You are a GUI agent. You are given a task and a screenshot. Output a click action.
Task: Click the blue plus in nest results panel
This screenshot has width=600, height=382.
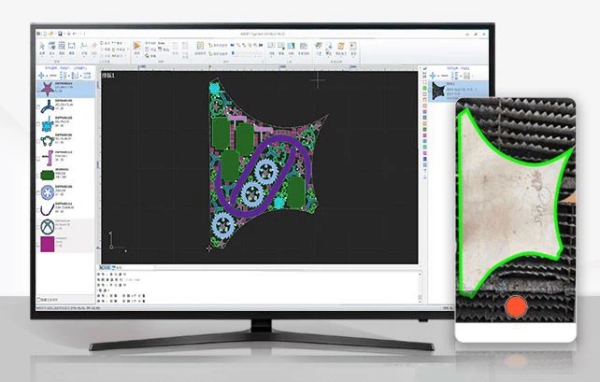click(433, 75)
